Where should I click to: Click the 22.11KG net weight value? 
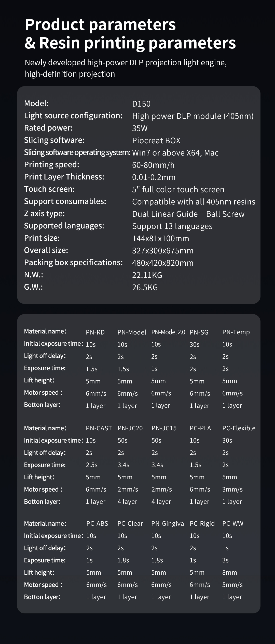pos(147,275)
